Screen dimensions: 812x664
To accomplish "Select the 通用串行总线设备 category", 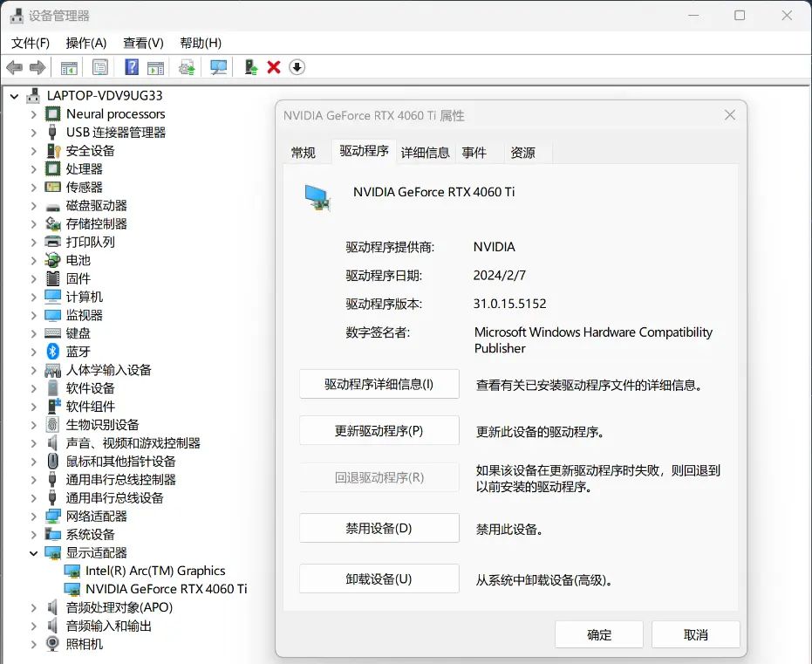I will pos(114,497).
